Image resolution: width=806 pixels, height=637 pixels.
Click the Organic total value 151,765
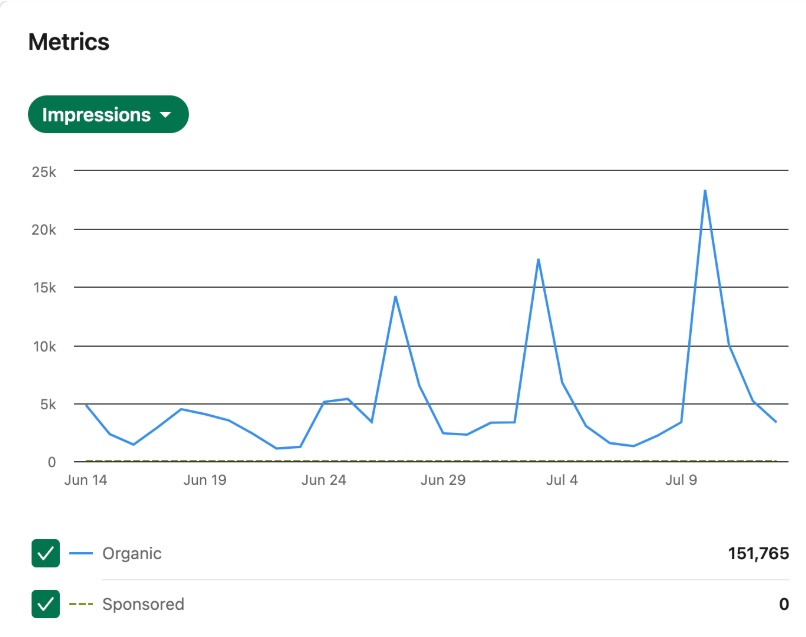coord(757,553)
